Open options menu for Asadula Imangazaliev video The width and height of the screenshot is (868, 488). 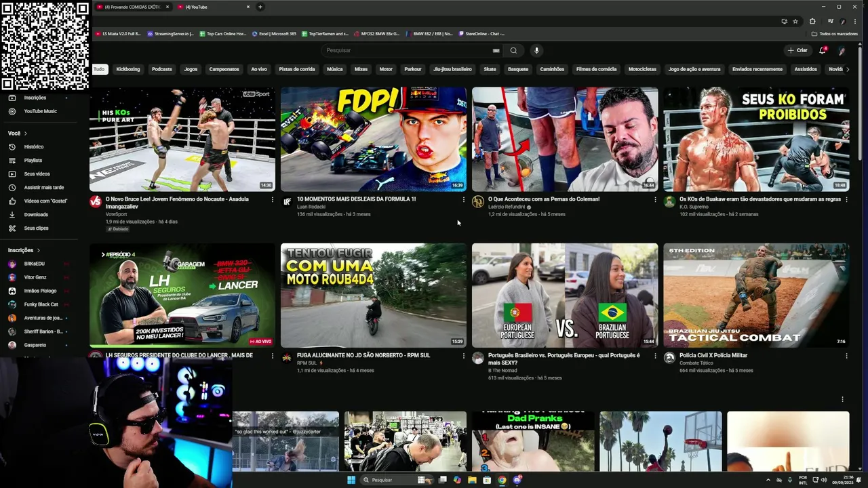tap(273, 200)
